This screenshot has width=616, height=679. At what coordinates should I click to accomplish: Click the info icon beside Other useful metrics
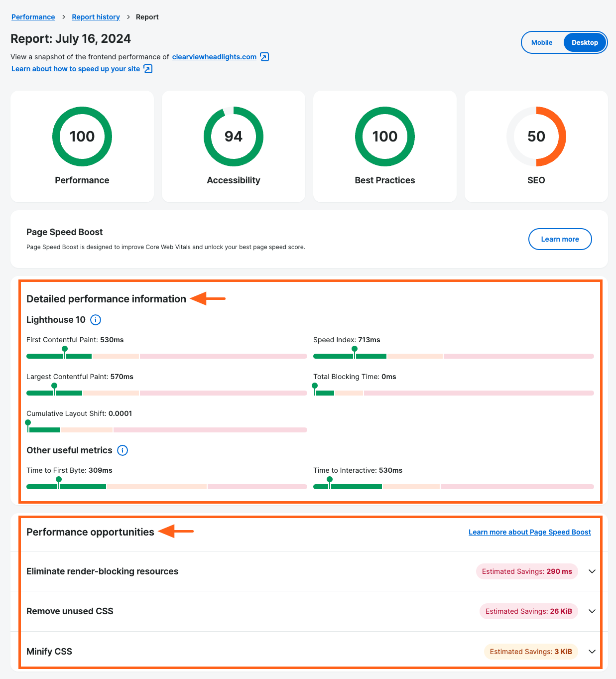pos(122,450)
